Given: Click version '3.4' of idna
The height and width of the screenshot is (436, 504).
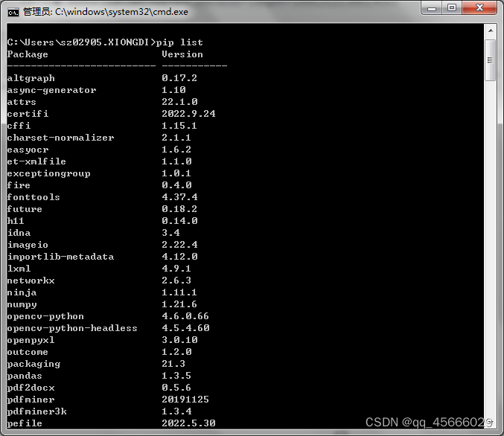Looking at the screenshot, I should pos(170,233).
